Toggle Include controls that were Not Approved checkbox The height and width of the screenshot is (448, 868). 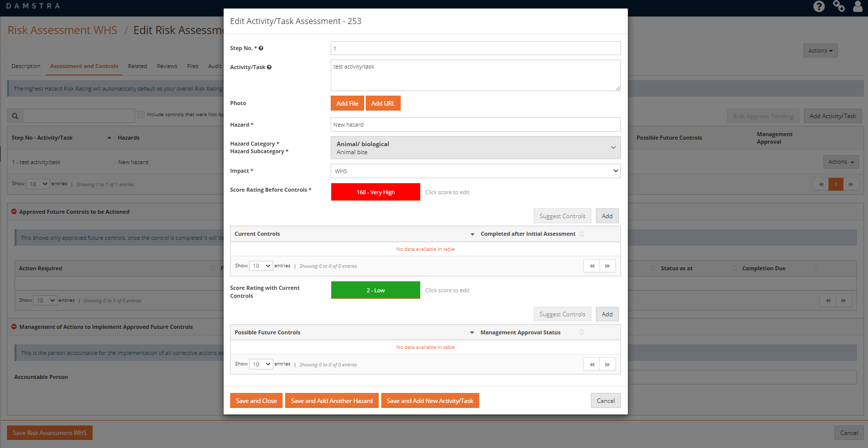pos(141,115)
